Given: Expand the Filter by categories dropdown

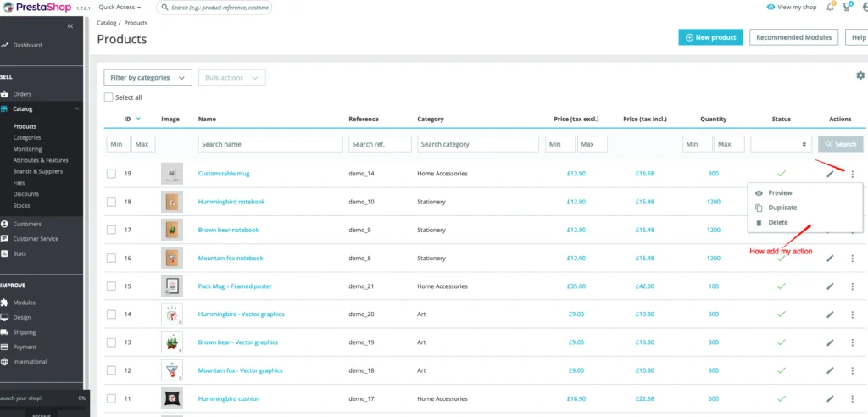Looking at the screenshot, I should (147, 78).
